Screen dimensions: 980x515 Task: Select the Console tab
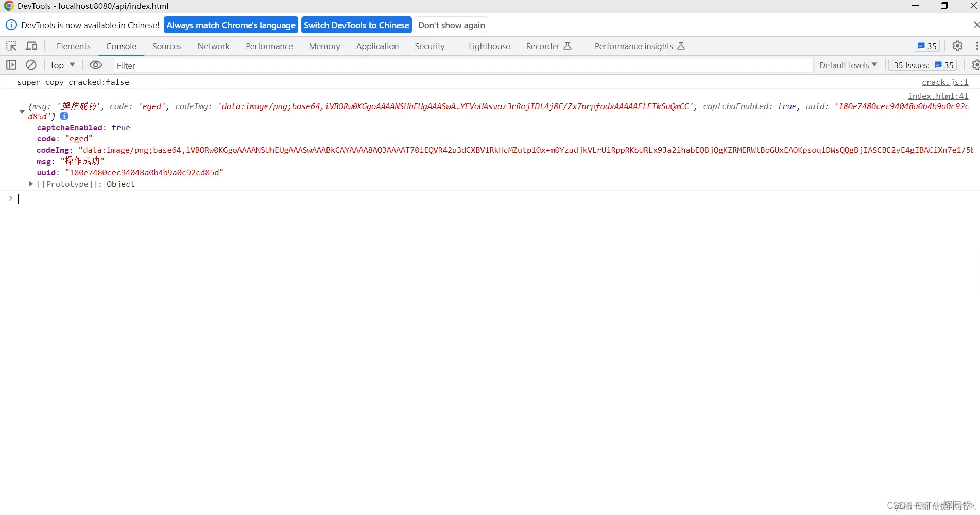[121, 46]
